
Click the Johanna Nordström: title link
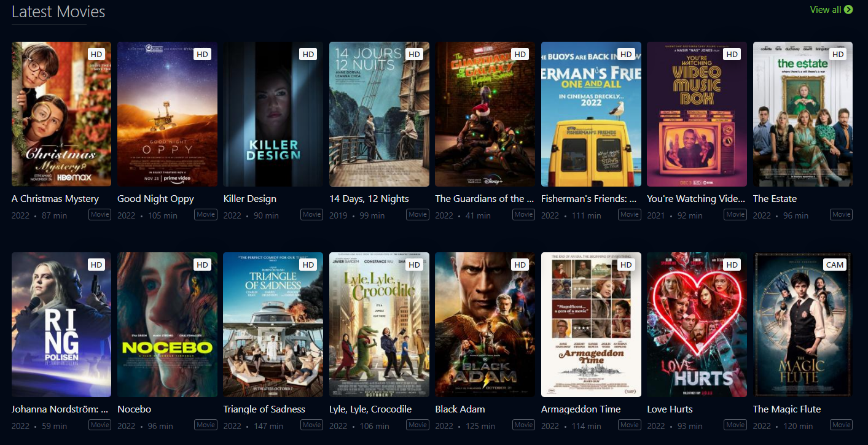tap(60, 409)
